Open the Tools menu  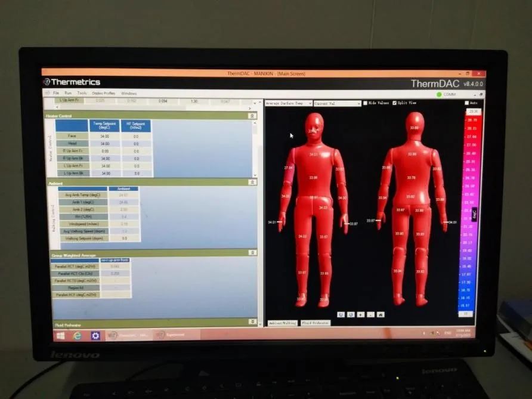pyautogui.click(x=82, y=93)
